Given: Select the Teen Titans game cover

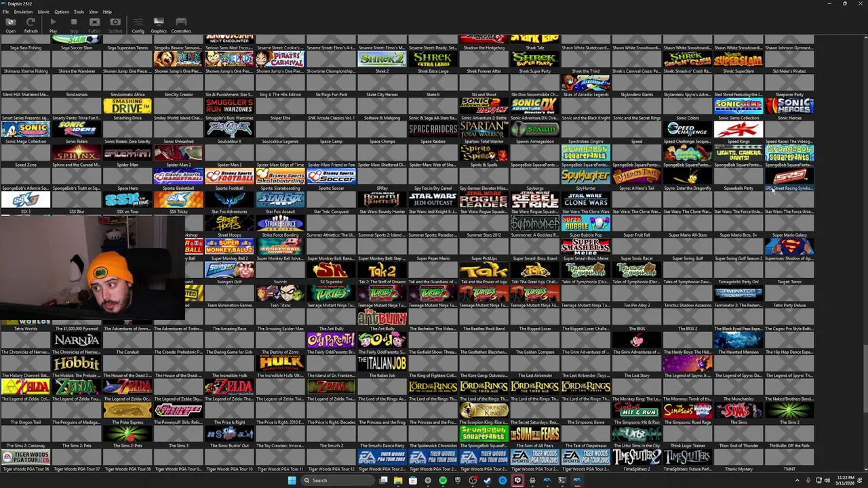Looking at the screenshot, I should (280, 293).
